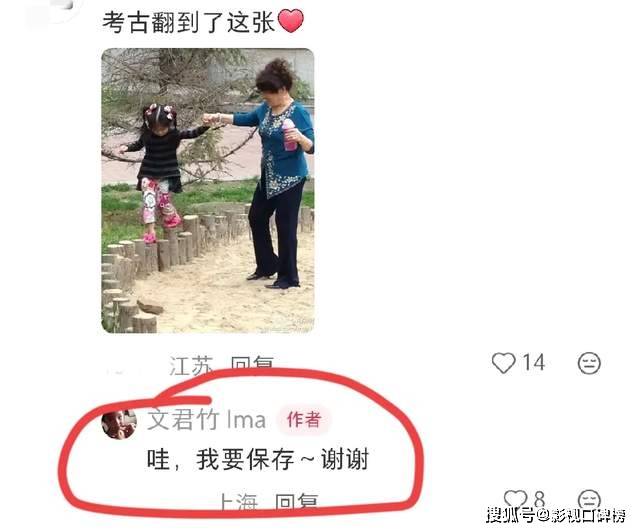This screenshot has width=640, height=532.
Task: Select the comment text 考古翻到了这张
Action: 188,22
